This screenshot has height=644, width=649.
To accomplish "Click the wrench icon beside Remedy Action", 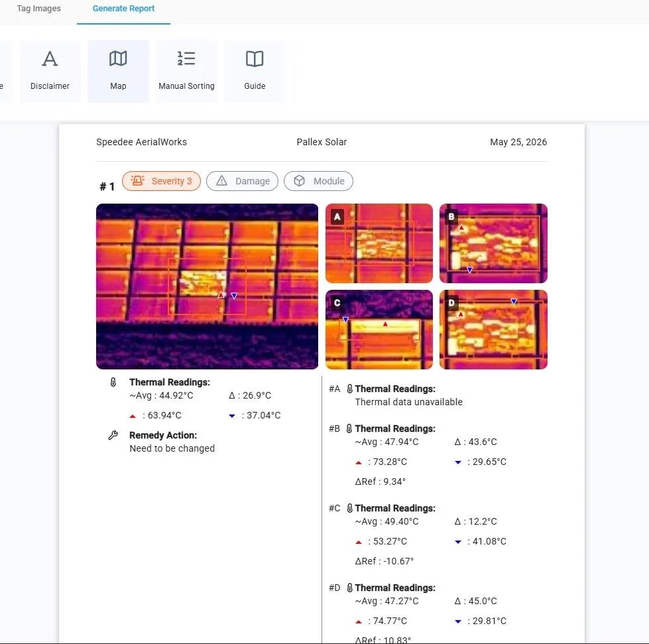I will 113,435.
